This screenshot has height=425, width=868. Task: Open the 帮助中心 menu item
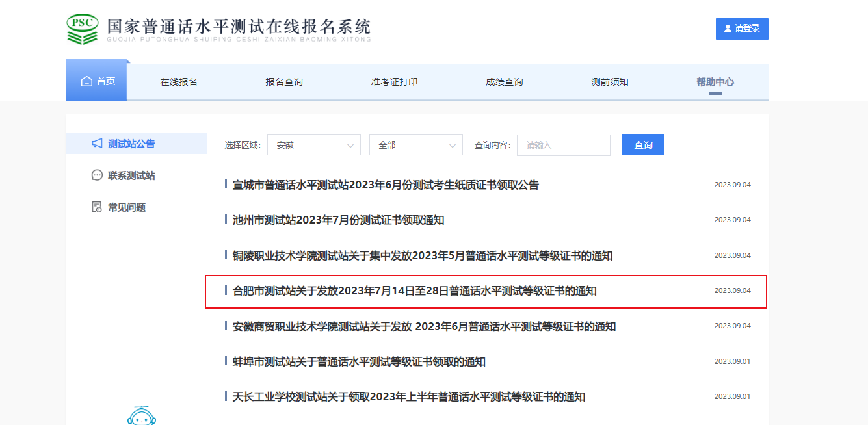click(715, 82)
